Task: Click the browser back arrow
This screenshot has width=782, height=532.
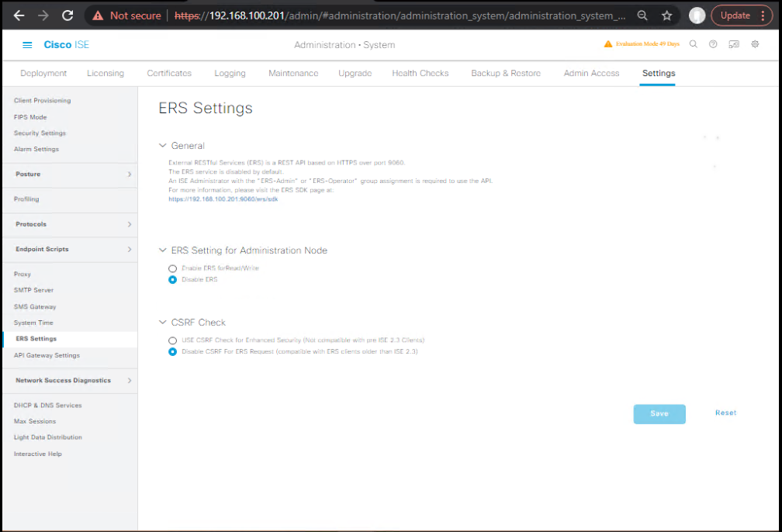Action: tap(19, 16)
